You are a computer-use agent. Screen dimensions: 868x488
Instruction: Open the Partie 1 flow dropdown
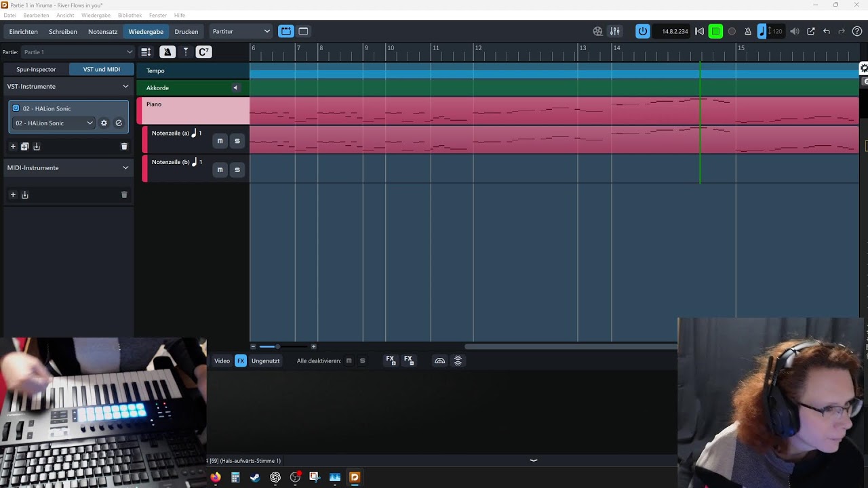click(x=78, y=52)
